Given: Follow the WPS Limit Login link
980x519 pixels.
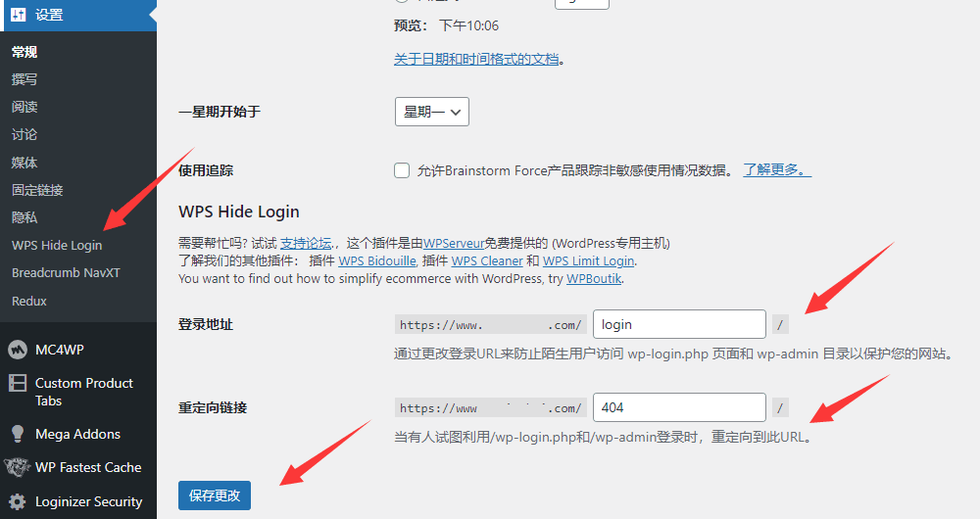Looking at the screenshot, I should [588, 261].
